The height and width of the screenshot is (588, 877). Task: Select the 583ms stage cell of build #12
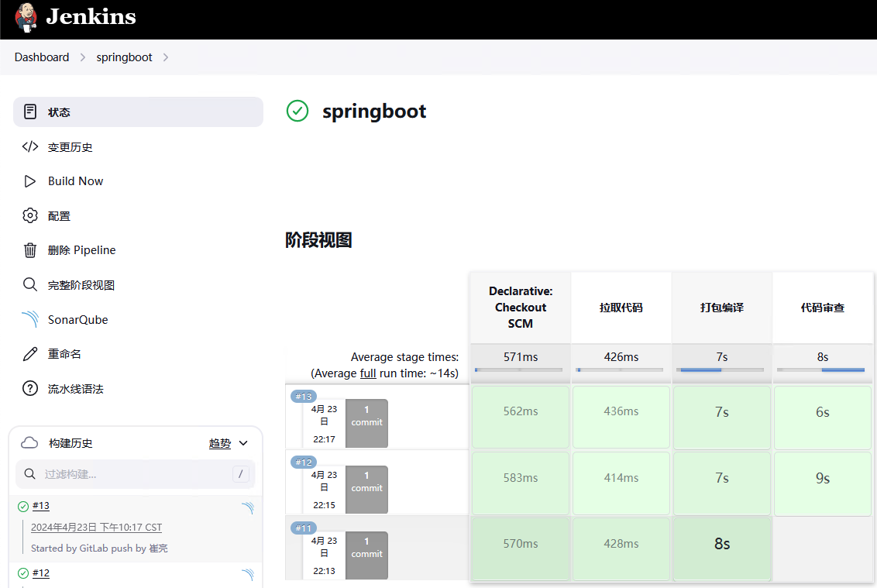(x=521, y=483)
